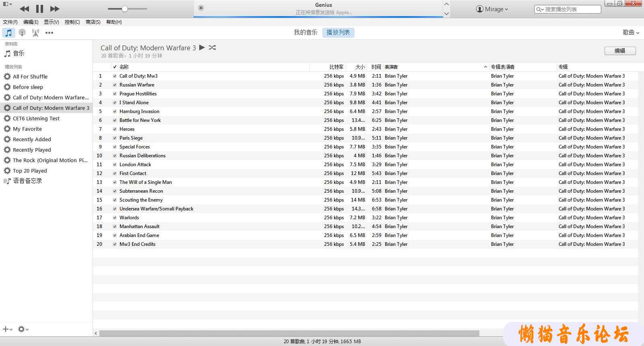Image resolution: width=644 pixels, height=346 pixels.
Task: Click the gear icon beside CET6 Listening Test
Action: click(x=7, y=118)
